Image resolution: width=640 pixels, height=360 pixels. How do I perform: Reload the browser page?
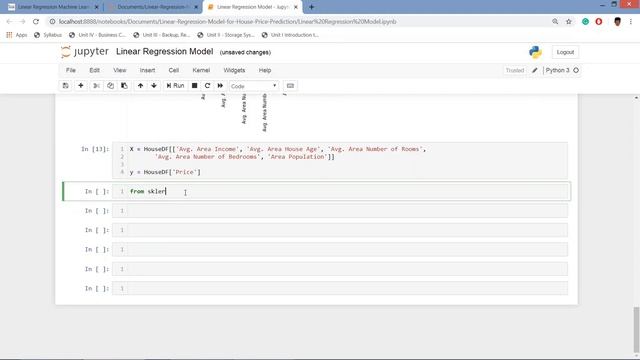(x=36, y=22)
